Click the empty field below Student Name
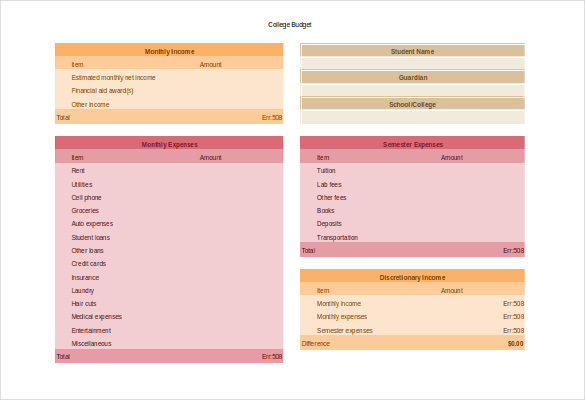This screenshot has height=400, width=585. (x=412, y=63)
